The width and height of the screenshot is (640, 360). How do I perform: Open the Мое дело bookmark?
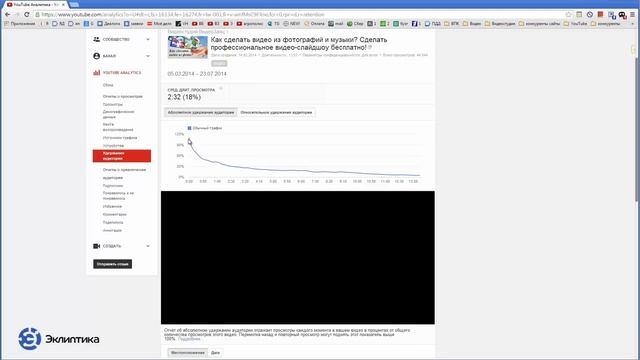[x=160, y=24]
